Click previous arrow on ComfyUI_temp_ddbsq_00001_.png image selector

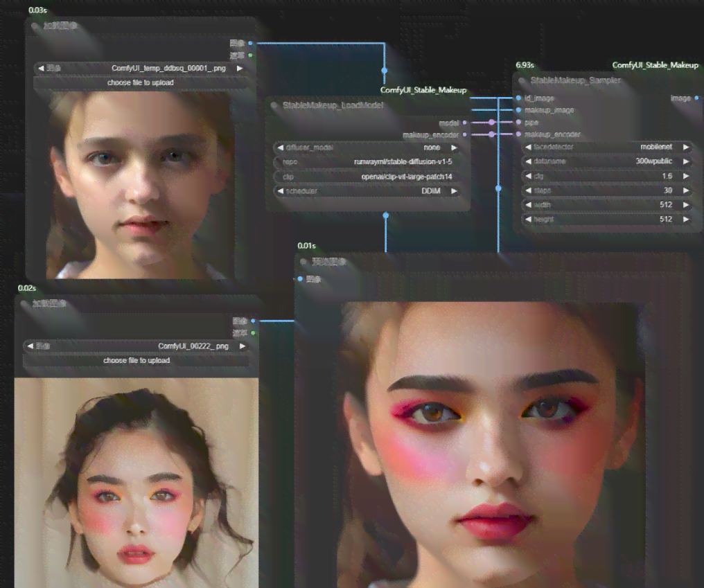[41, 69]
